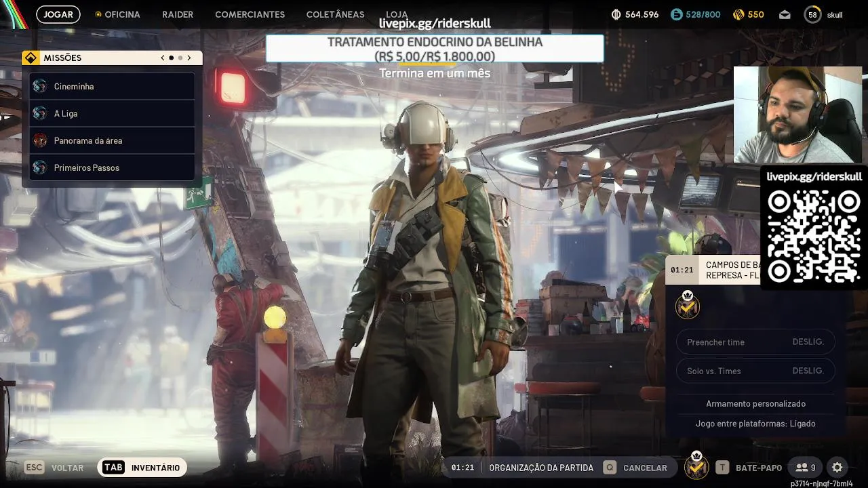Click the ESC VOLTAR back button
This screenshot has width=868, height=488.
click(54, 468)
